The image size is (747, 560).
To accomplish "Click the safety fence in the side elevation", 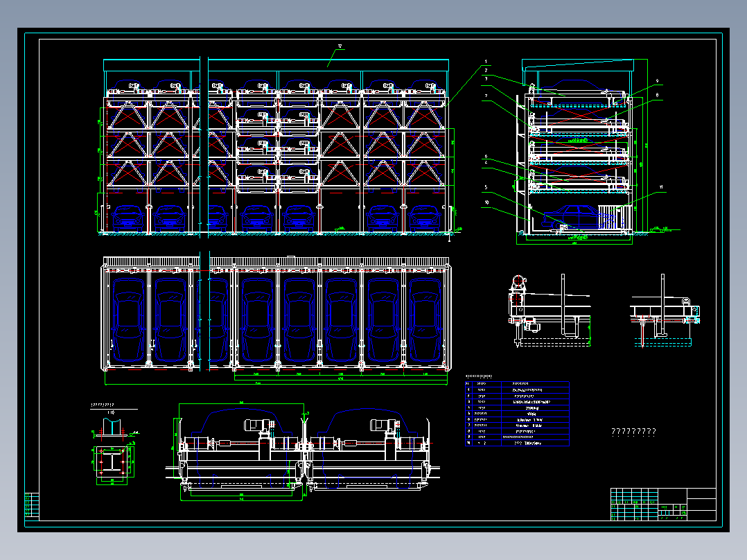I will pos(617,217).
